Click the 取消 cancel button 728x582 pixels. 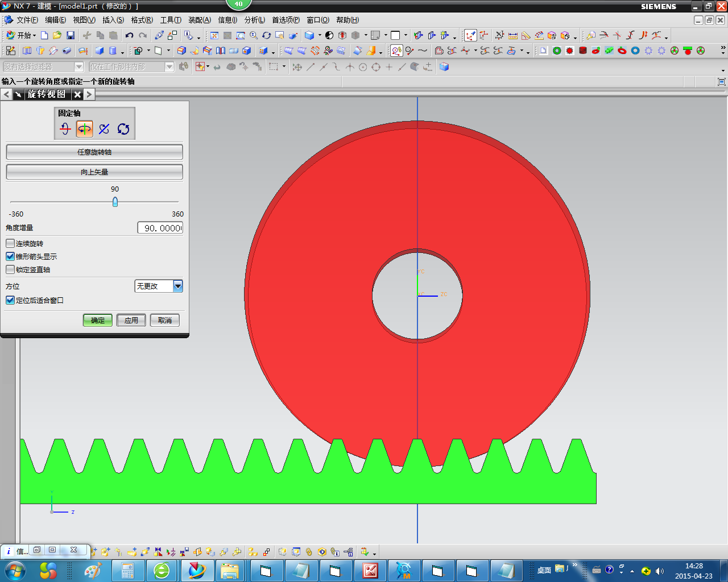165,320
